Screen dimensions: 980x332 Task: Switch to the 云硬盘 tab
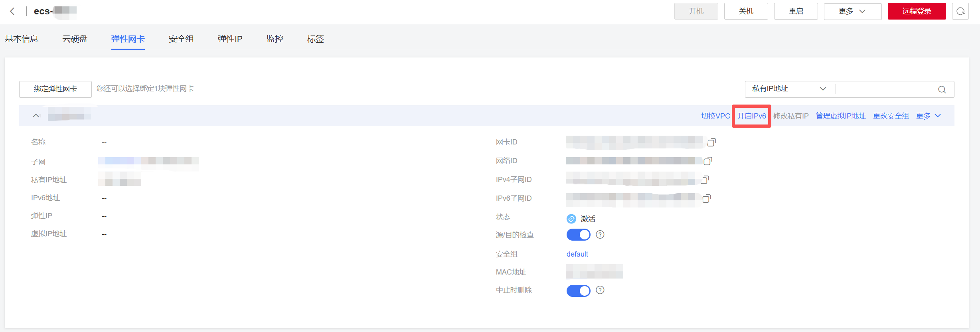click(x=75, y=39)
